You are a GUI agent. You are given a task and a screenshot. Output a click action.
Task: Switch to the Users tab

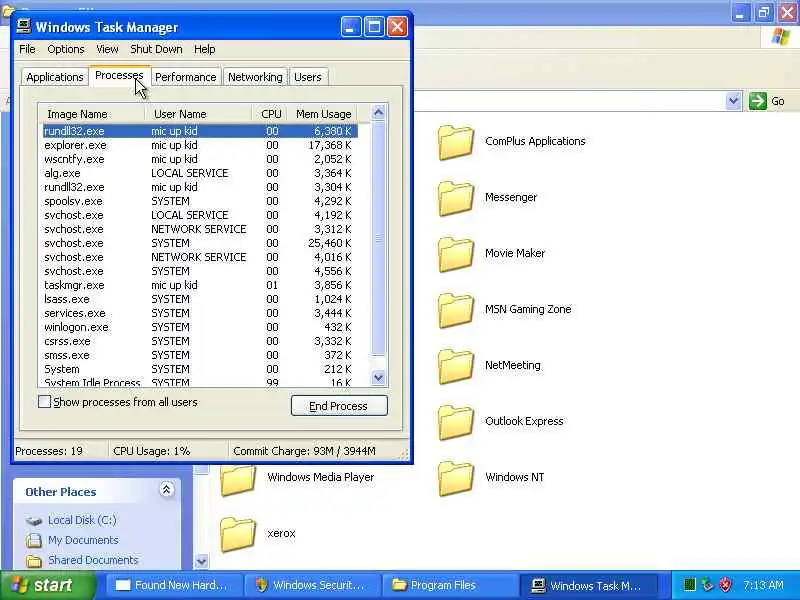coord(308,77)
